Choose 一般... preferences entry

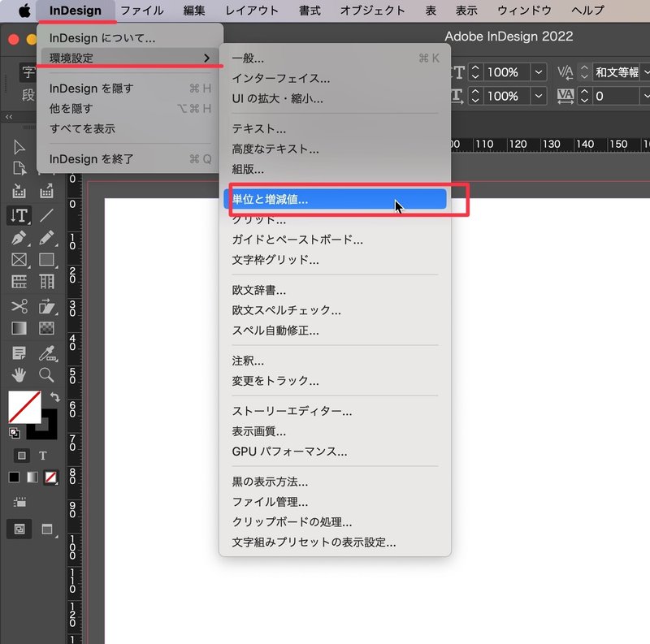(x=335, y=58)
